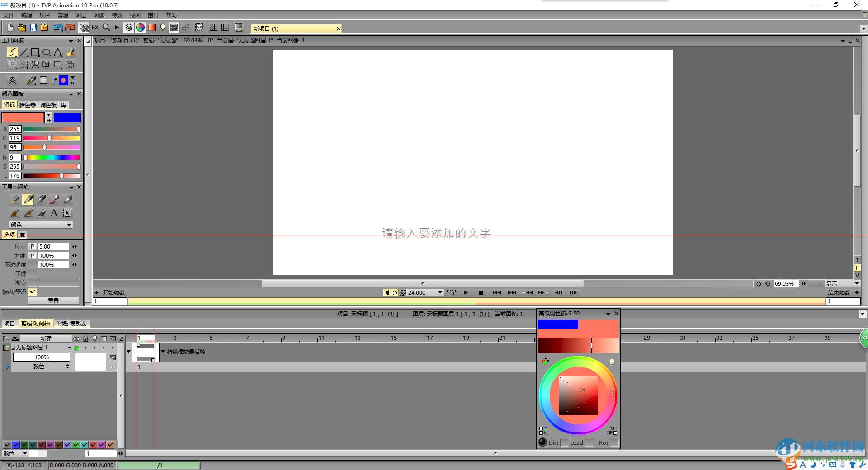Screen dimensions: 868x470
Task: Select the freehand drawing tool
Action: [x=12, y=52]
